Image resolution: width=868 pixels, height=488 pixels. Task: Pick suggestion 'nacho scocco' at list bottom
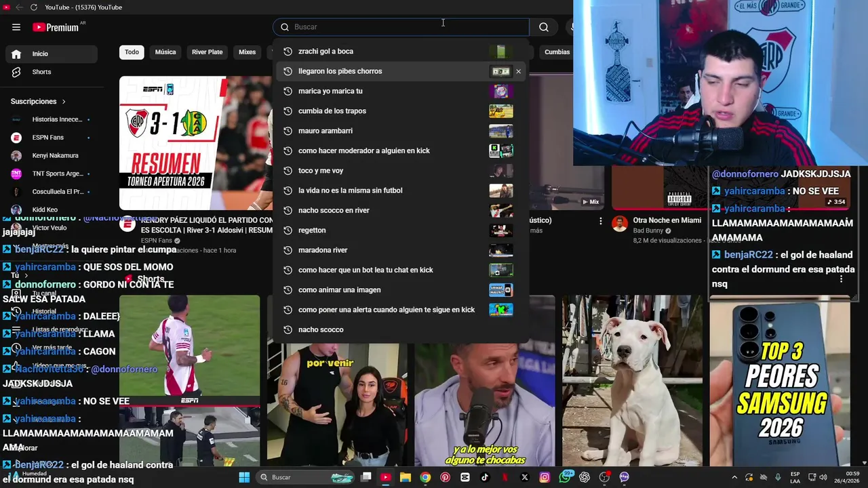coord(401,329)
